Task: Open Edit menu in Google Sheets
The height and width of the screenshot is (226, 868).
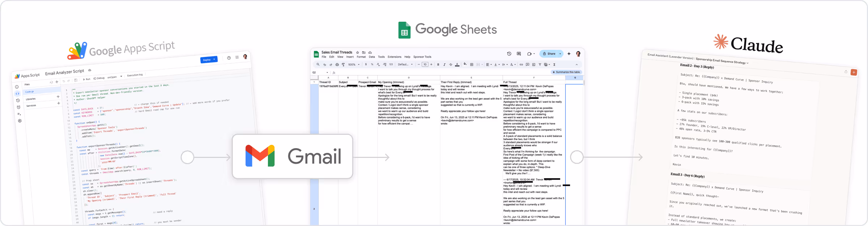Action: (x=332, y=57)
